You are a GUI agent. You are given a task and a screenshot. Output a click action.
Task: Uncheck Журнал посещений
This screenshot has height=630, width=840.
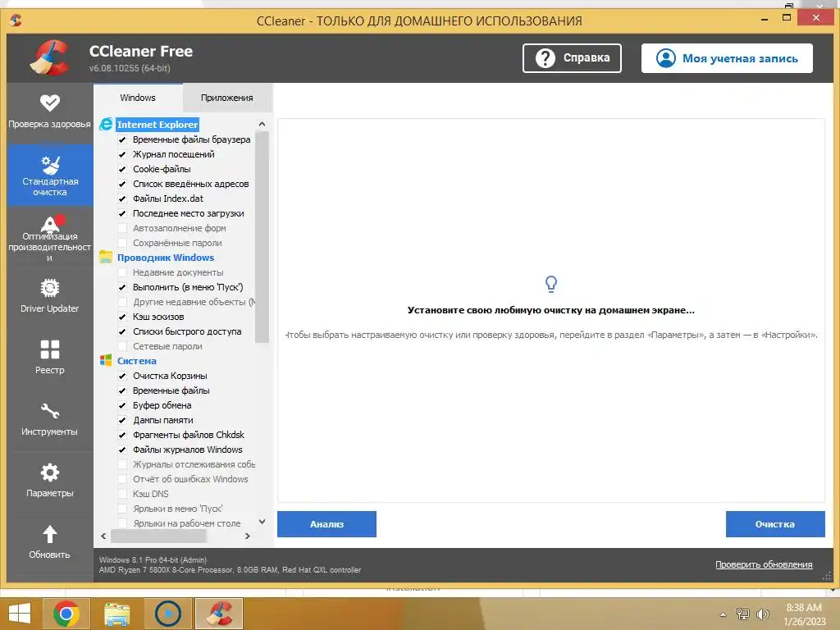point(122,154)
